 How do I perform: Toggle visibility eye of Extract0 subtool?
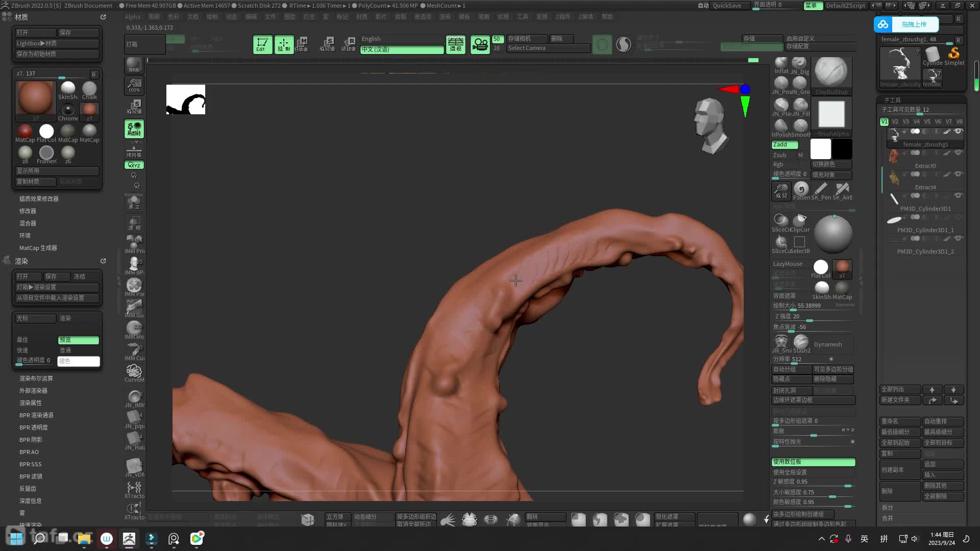pyautogui.click(x=958, y=153)
